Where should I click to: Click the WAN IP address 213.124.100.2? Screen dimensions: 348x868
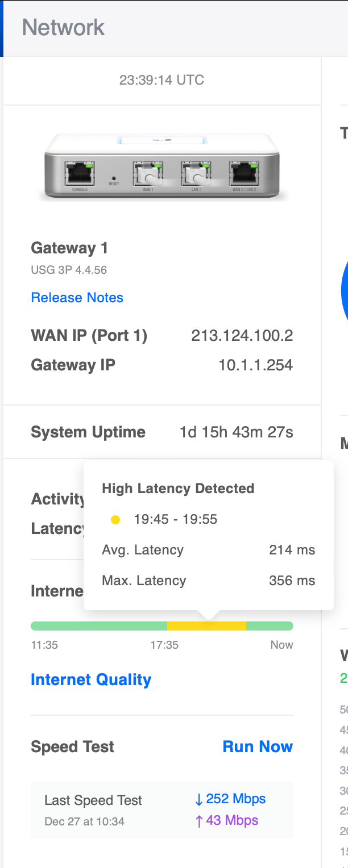[242, 336]
